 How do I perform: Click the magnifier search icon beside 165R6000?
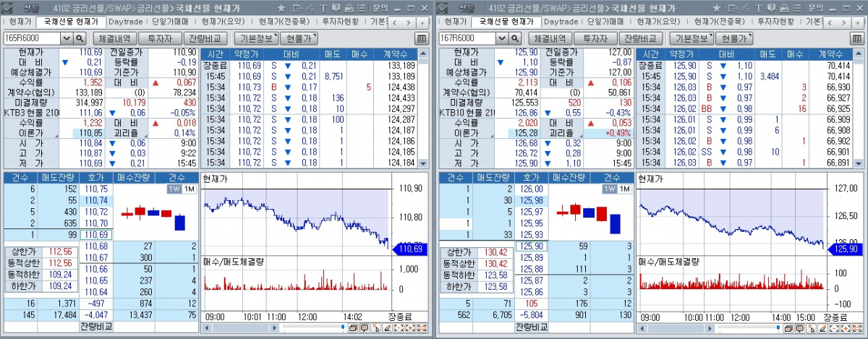click(80, 38)
